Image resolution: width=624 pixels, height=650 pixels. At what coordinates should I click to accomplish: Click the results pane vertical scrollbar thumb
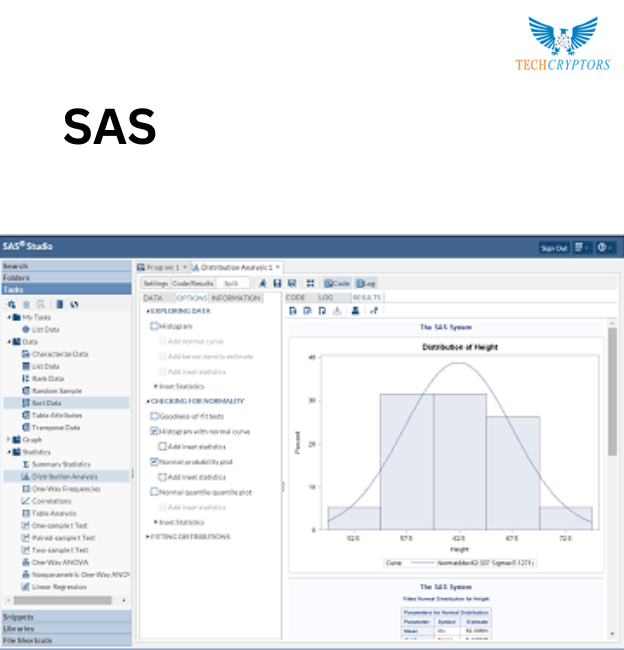pyautogui.click(x=612, y=392)
